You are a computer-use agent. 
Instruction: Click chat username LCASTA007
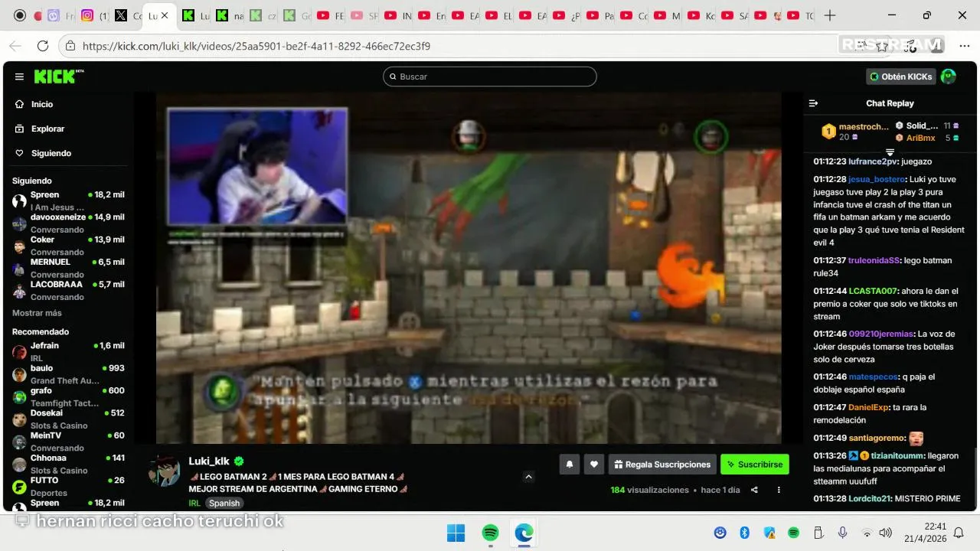tap(873, 291)
